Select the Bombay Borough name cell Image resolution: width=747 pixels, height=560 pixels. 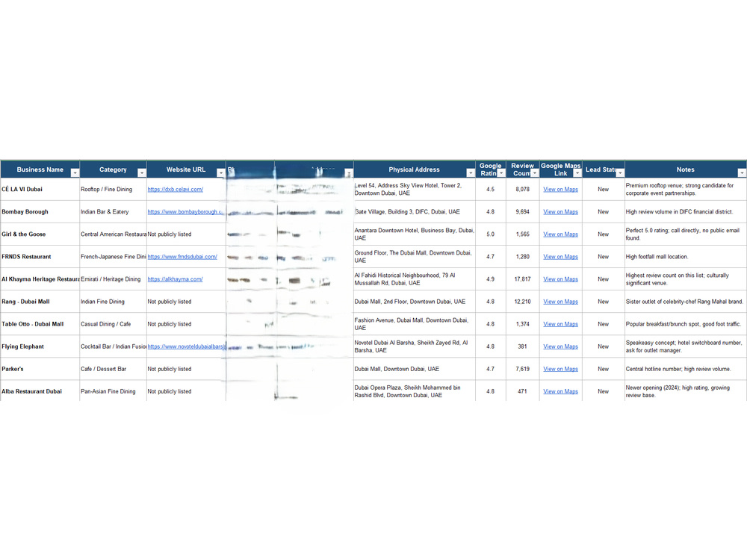click(x=40, y=211)
